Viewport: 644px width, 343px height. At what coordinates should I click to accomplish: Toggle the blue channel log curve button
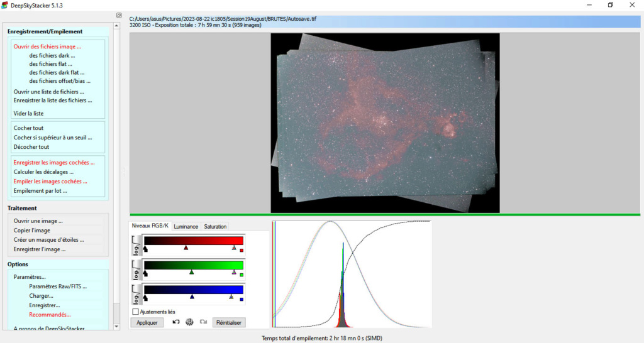coord(136,293)
